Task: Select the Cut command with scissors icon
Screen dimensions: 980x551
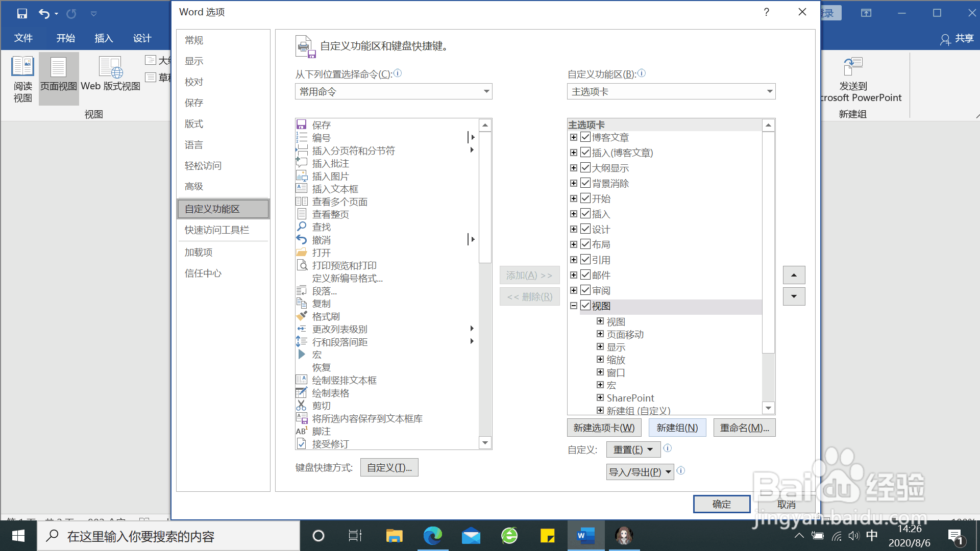Action: [x=321, y=406]
